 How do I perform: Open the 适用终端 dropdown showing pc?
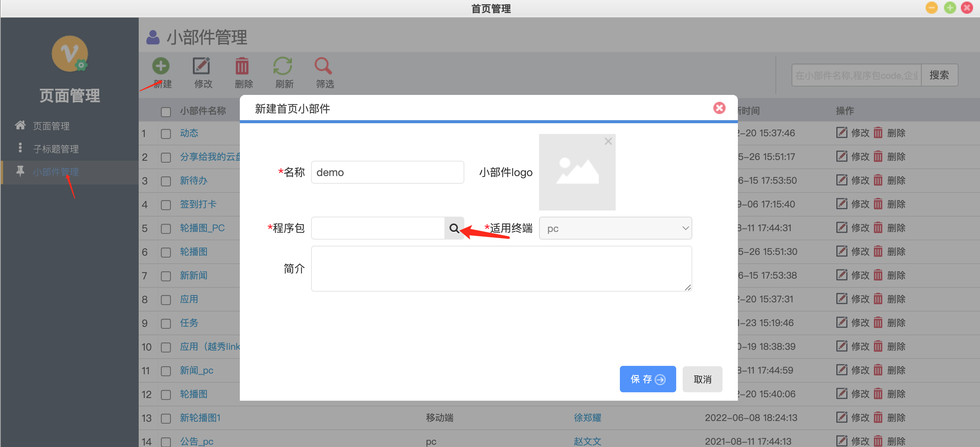[x=615, y=228]
